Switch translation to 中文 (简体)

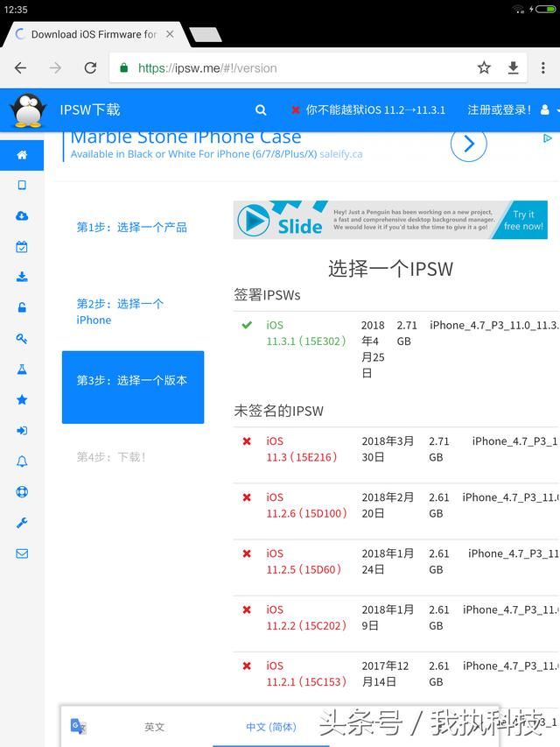point(270,727)
